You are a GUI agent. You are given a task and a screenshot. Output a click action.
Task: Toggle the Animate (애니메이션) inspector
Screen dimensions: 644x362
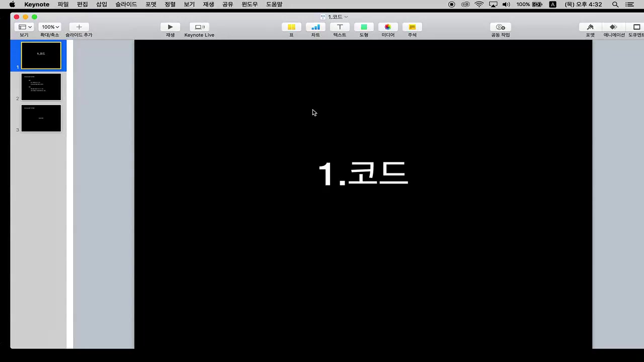point(614,27)
